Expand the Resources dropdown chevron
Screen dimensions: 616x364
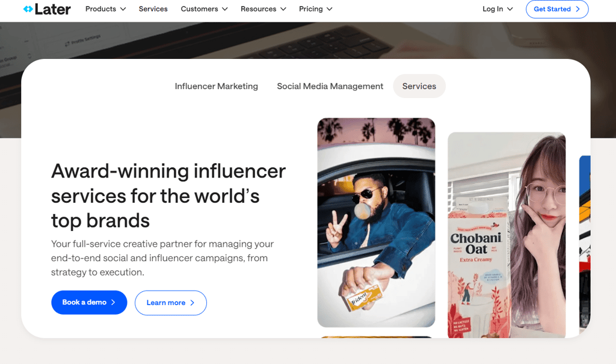click(x=283, y=9)
